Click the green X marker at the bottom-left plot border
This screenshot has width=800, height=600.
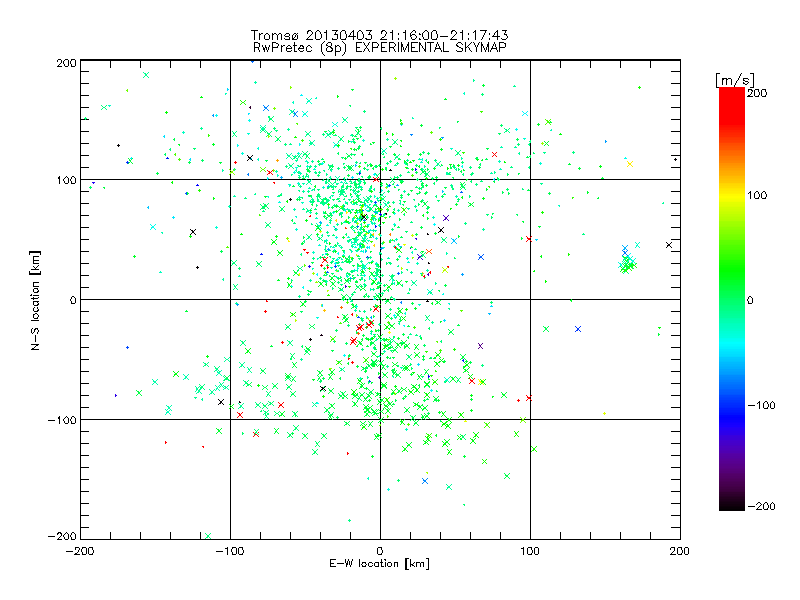point(208,536)
